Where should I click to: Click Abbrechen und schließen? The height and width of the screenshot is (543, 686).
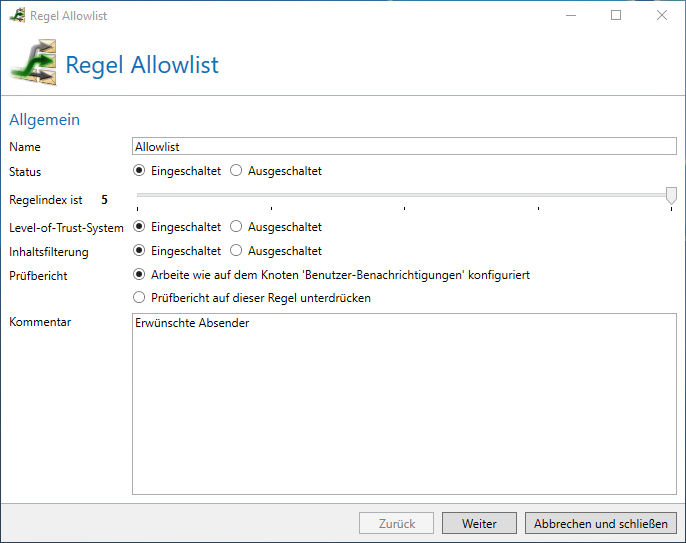[601, 523]
